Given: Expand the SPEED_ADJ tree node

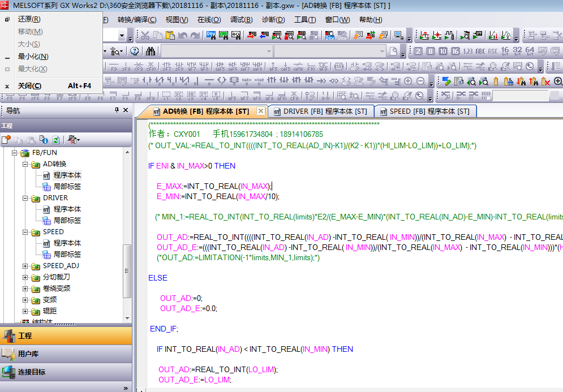Looking at the screenshot, I should [x=25, y=266].
